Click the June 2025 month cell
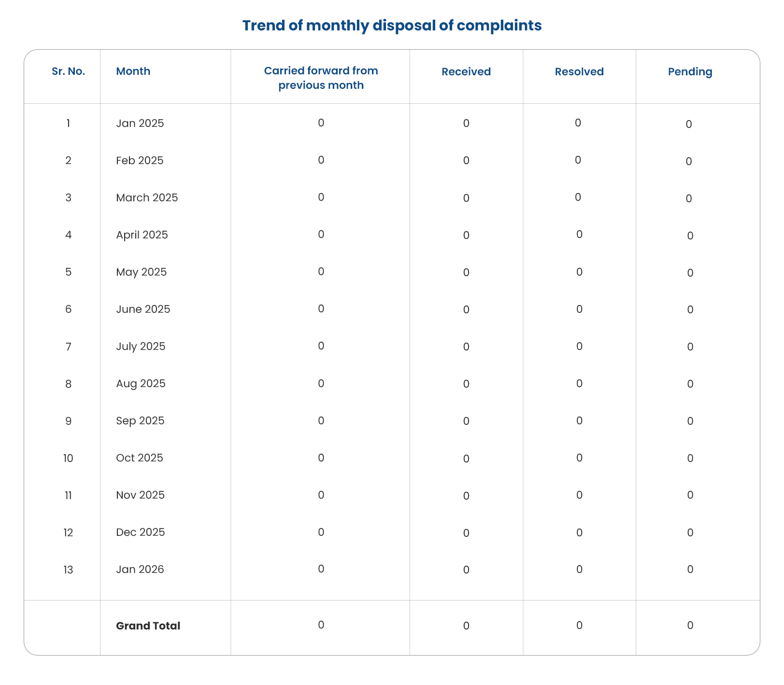This screenshot has width=784, height=685. pyautogui.click(x=143, y=309)
